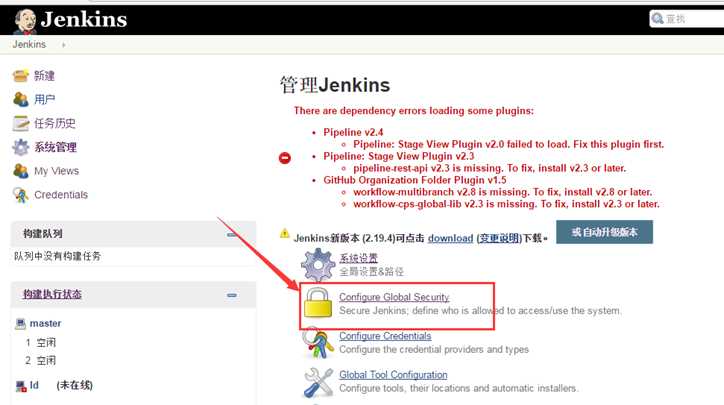The image size is (724, 405).
Task: Click the 系统管理 gear icon
Action: pyautogui.click(x=20, y=147)
